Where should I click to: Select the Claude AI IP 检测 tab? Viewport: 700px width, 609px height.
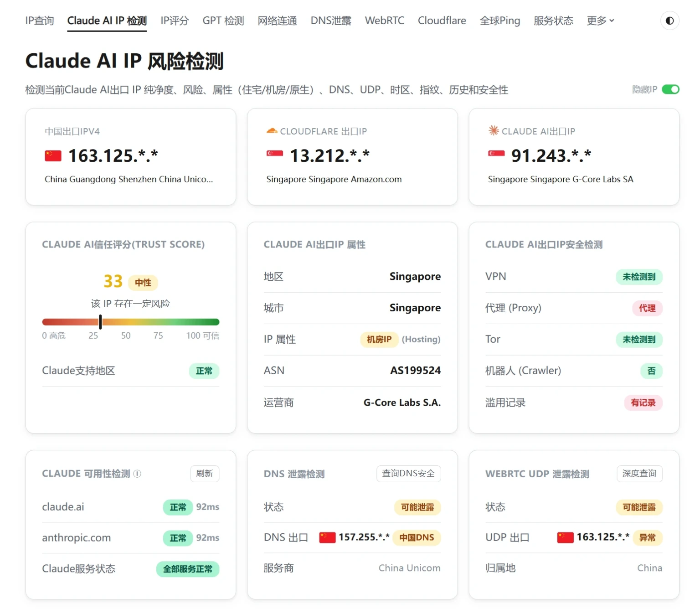point(107,21)
